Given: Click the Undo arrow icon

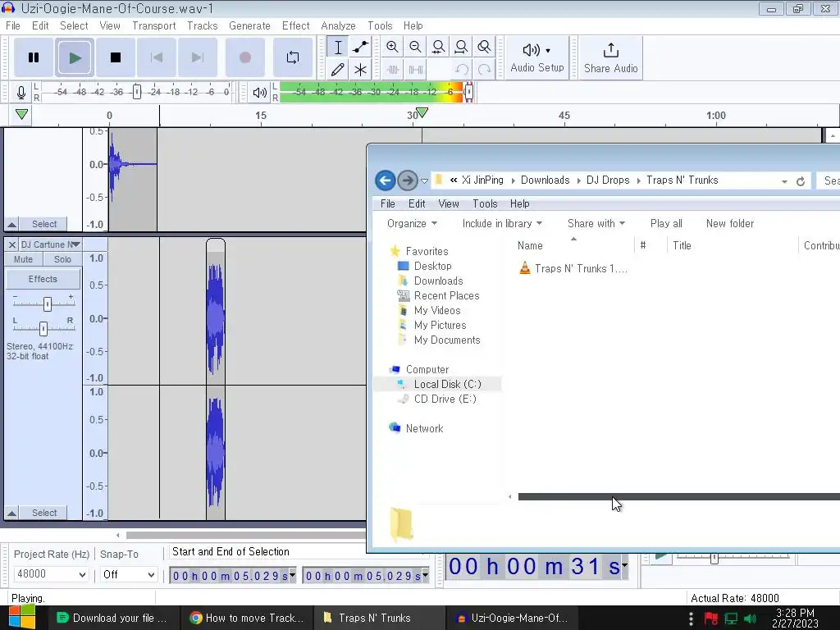Looking at the screenshot, I should click(461, 70).
